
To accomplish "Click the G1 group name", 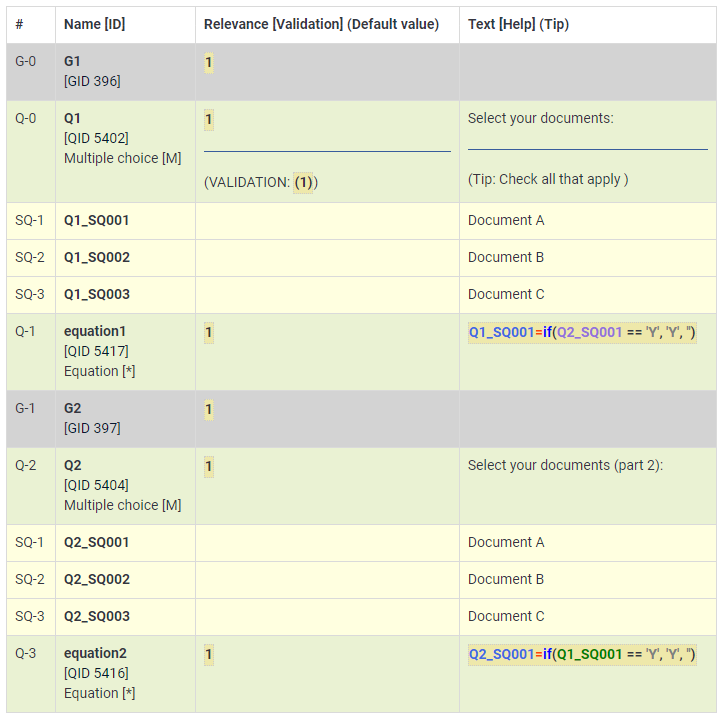I will pos(72,62).
